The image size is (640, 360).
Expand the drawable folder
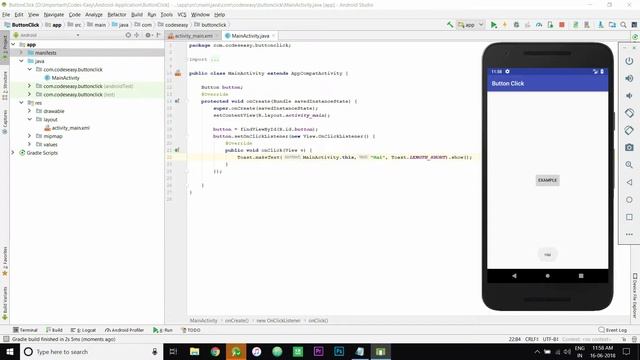(x=29, y=111)
